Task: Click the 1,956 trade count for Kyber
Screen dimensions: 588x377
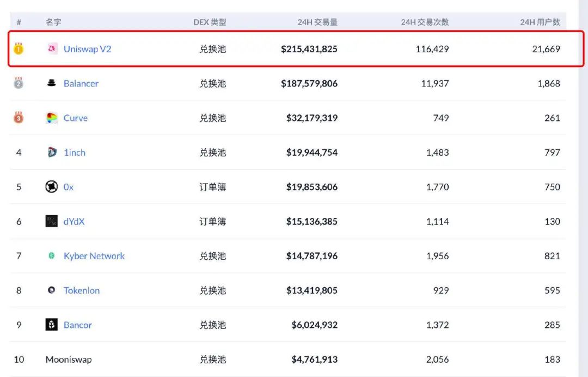Action: click(437, 256)
